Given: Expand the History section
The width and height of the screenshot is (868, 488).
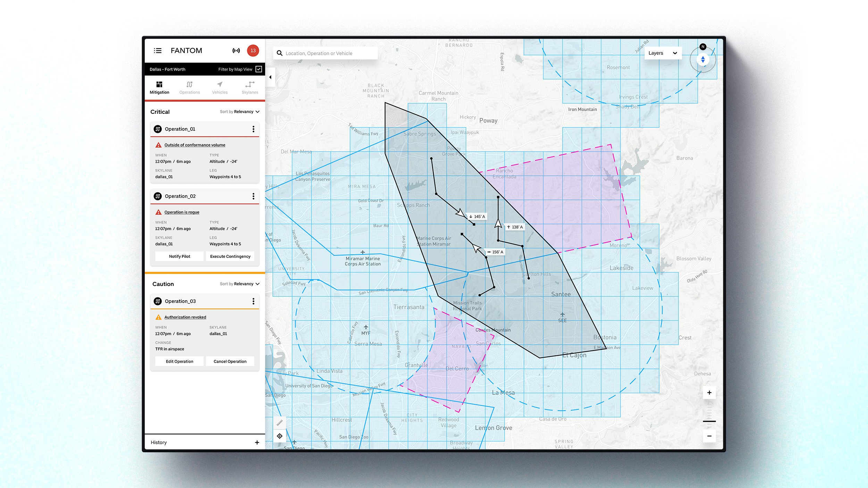Looking at the screenshot, I should click(257, 443).
